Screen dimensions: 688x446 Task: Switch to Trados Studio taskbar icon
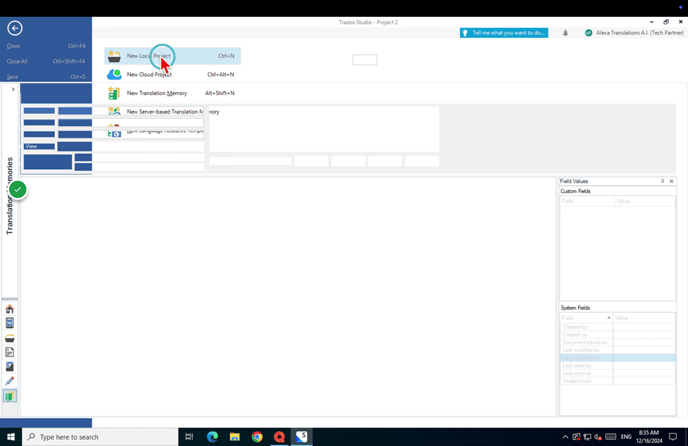pyautogui.click(x=302, y=437)
